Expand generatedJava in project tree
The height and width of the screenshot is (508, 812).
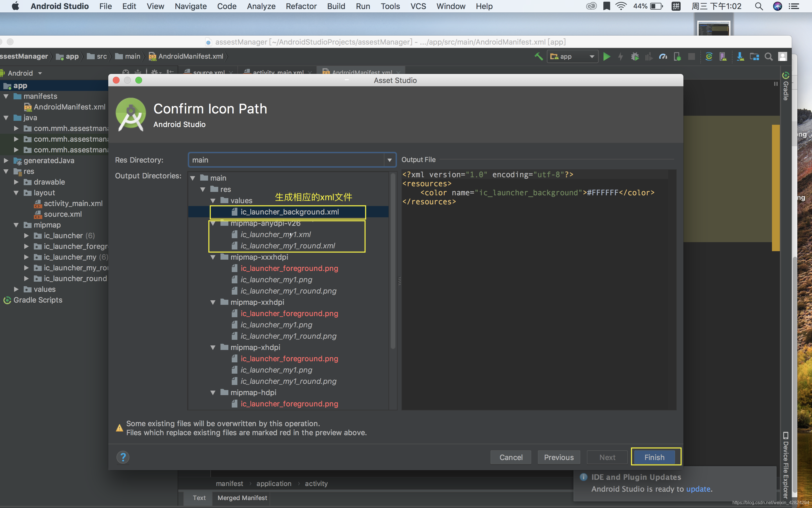(6, 161)
